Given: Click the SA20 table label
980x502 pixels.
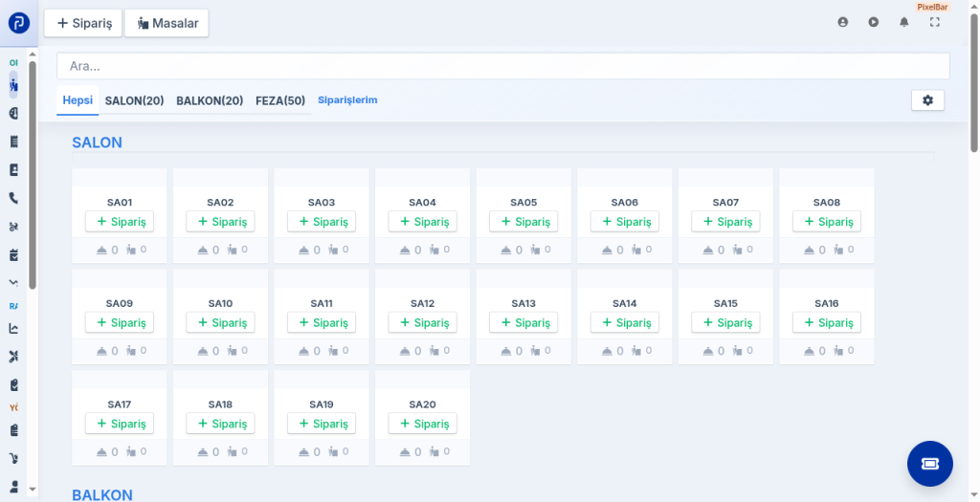Looking at the screenshot, I should point(422,404).
